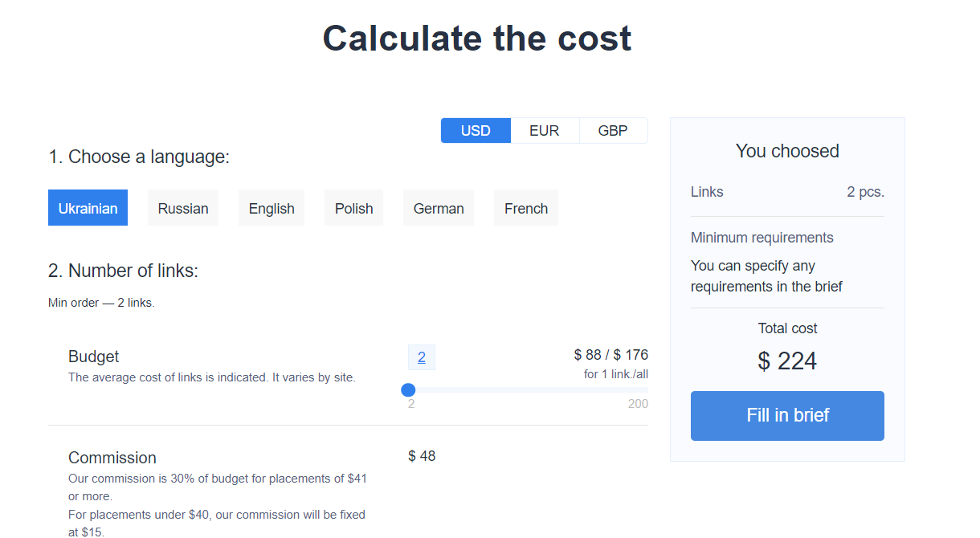The width and height of the screenshot is (980, 538).
Task: Click the budget slider handle
Action: (x=408, y=390)
